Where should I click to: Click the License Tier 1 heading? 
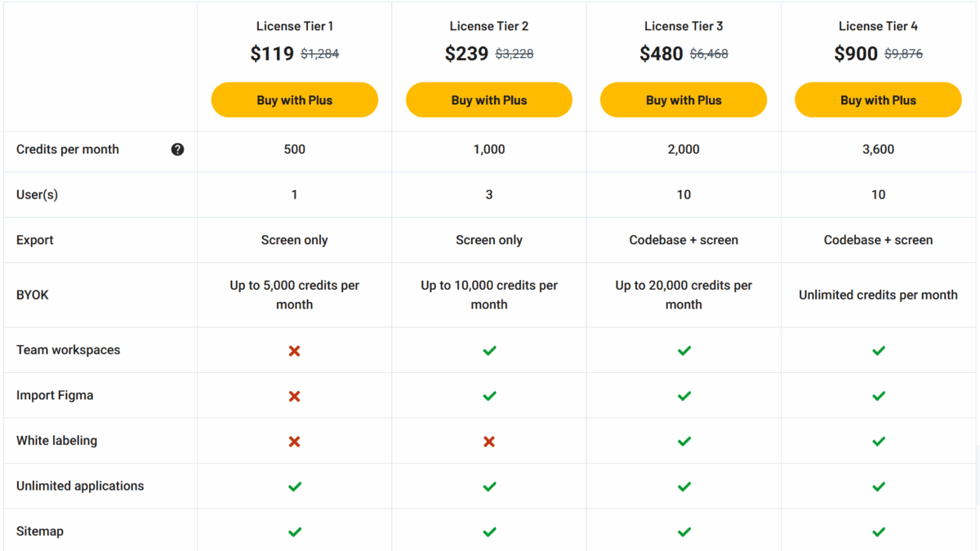click(295, 26)
